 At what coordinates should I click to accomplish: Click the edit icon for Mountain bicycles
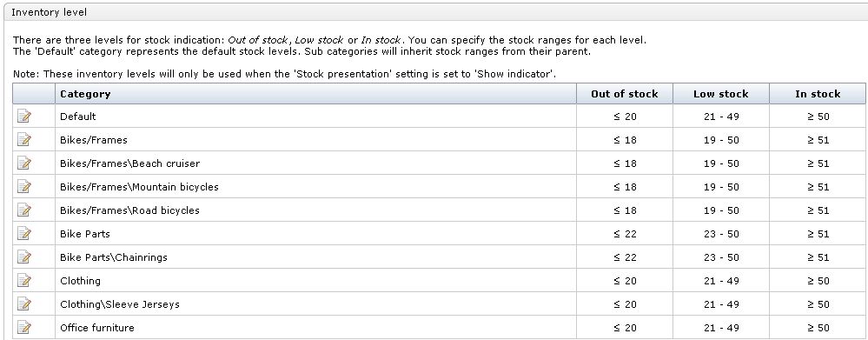pyautogui.click(x=24, y=187)
